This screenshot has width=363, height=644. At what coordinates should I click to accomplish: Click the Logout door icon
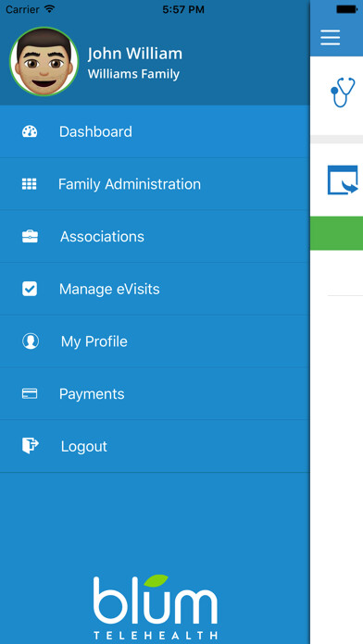click(x=31, y=446)
